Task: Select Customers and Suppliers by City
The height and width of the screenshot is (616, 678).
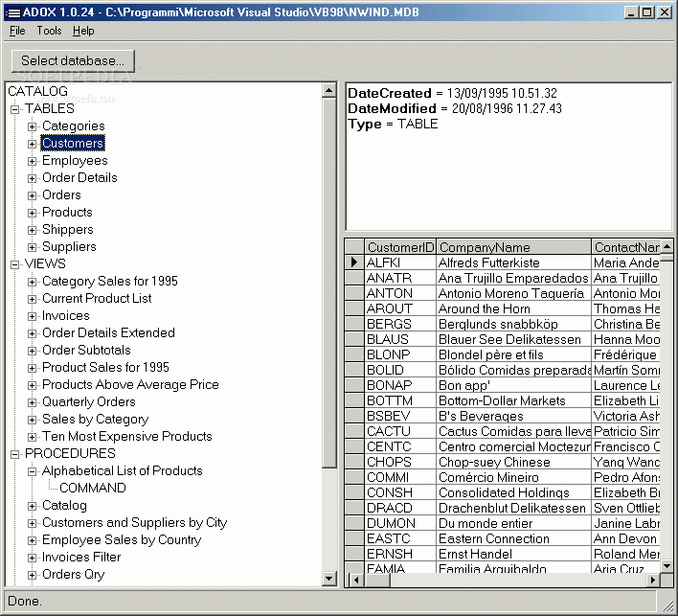Action: (134, 522)
